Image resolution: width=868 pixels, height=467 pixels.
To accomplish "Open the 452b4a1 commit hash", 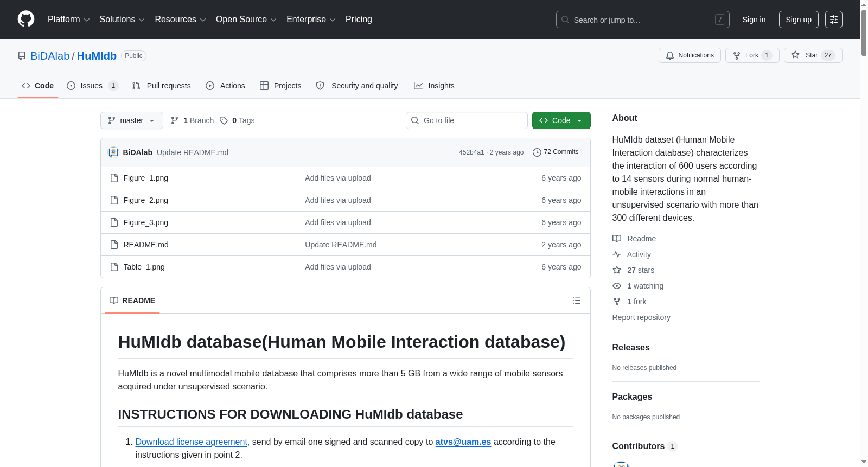I will (x=471, y=152).
